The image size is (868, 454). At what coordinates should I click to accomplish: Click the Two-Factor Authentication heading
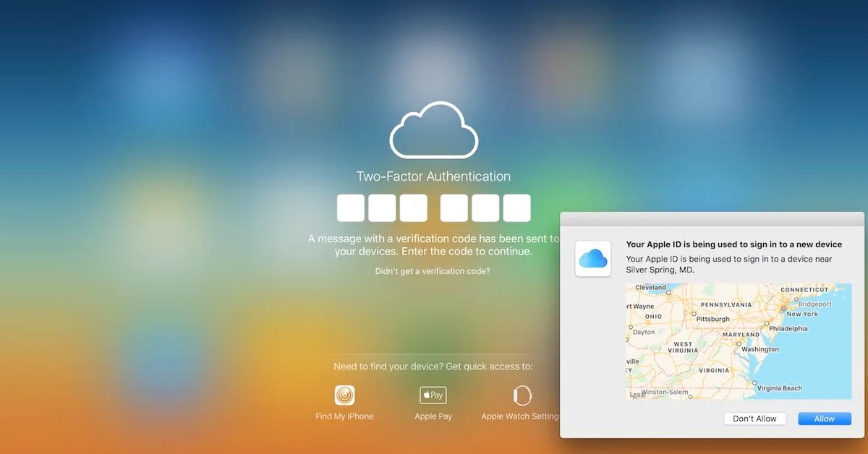point(433,176)
